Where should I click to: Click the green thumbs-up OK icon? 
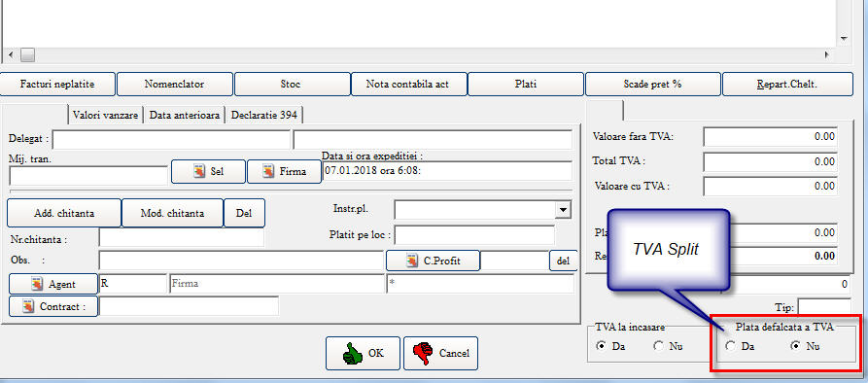[352, 353]
